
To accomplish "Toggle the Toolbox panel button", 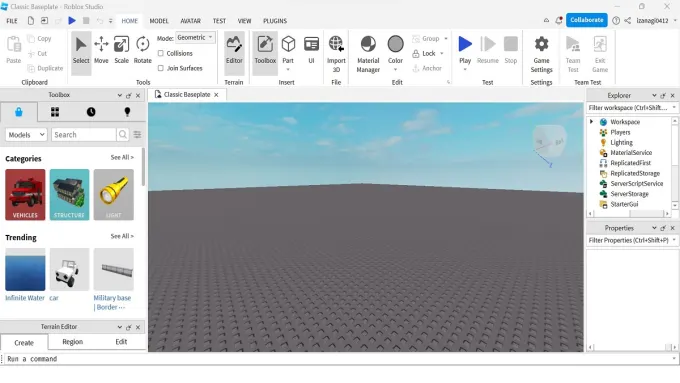I will coord(265,50).
